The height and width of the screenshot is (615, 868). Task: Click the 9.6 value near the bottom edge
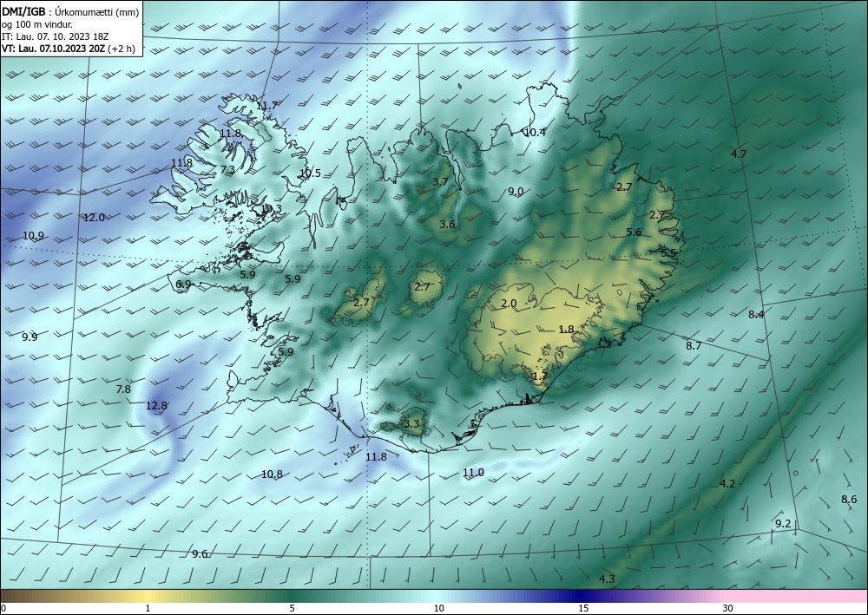click(x=200, y=553)
